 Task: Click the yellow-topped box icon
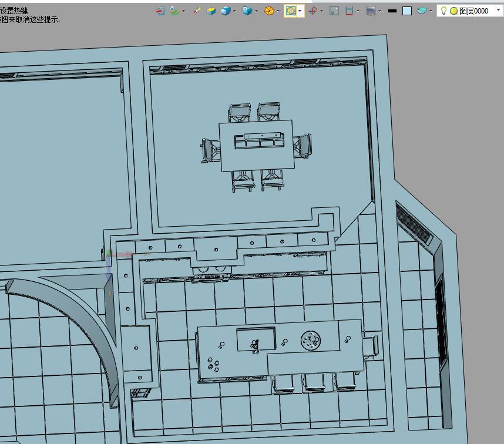(211, 11)
